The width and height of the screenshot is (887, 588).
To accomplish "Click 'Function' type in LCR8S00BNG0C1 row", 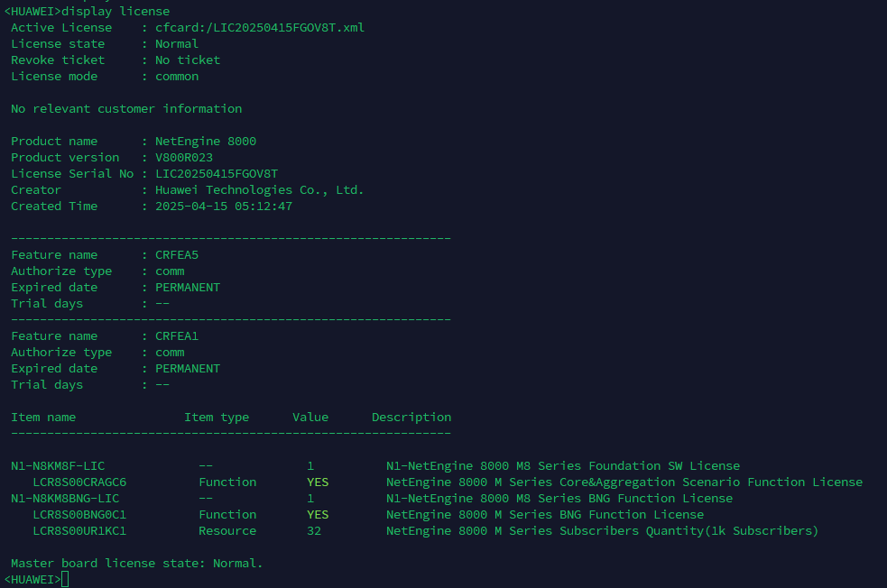I will [227, 514].
